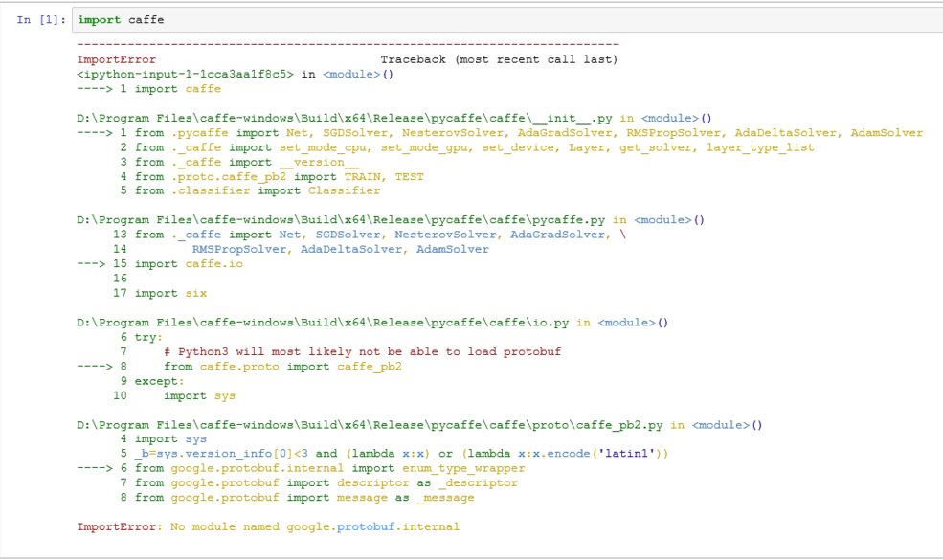Click line 2 importing set_mode_cpu, set_mode_gpu
Screen dimensions: 943x560
(x=466, y=147)
